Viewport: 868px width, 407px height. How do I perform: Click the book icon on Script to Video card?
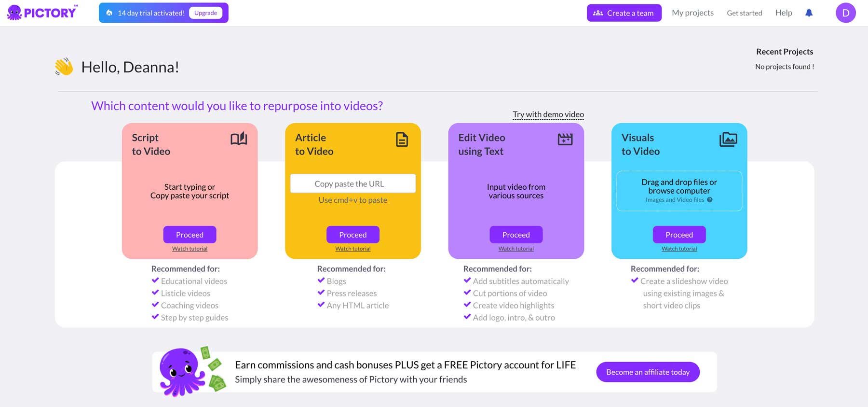click(240, 139)
